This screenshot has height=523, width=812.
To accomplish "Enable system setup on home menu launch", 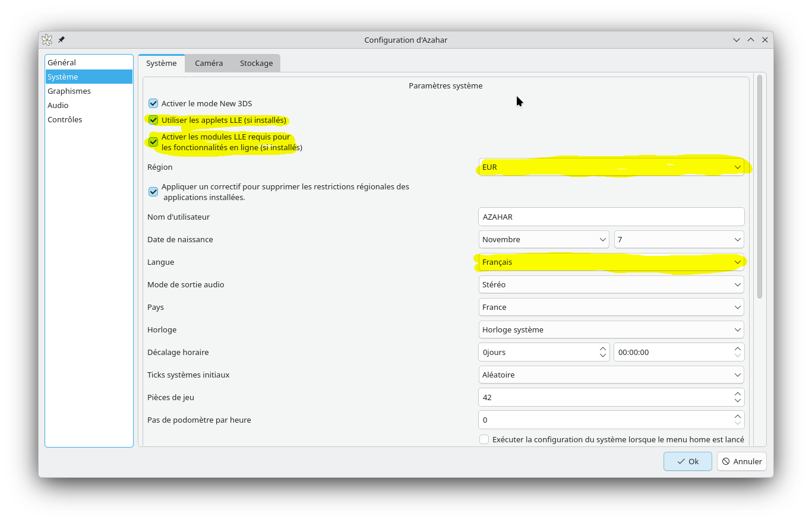I will point(484,439).
